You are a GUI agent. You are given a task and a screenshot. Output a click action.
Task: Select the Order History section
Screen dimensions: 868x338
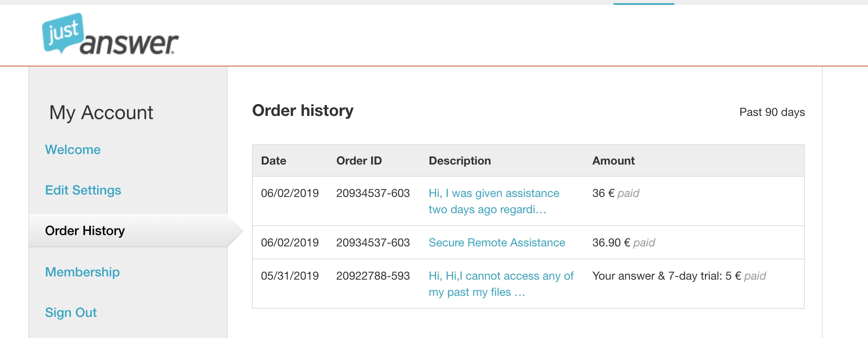tap(85, 231)
